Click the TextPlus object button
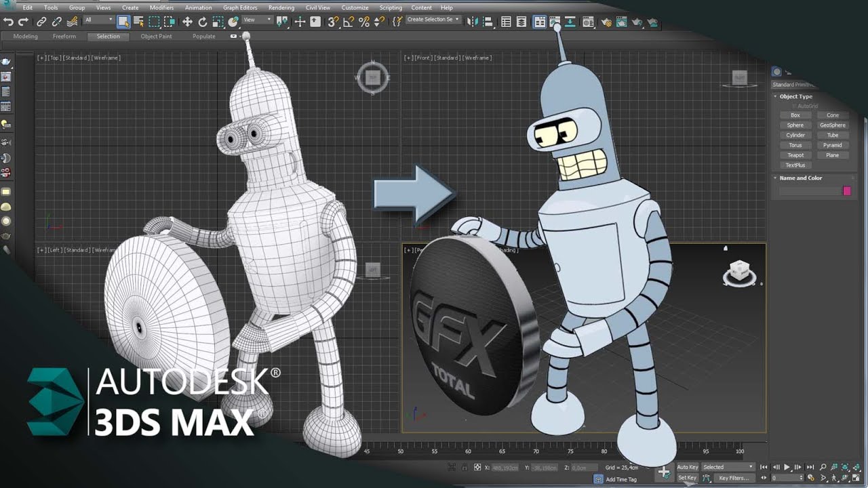 click(795, 165)
